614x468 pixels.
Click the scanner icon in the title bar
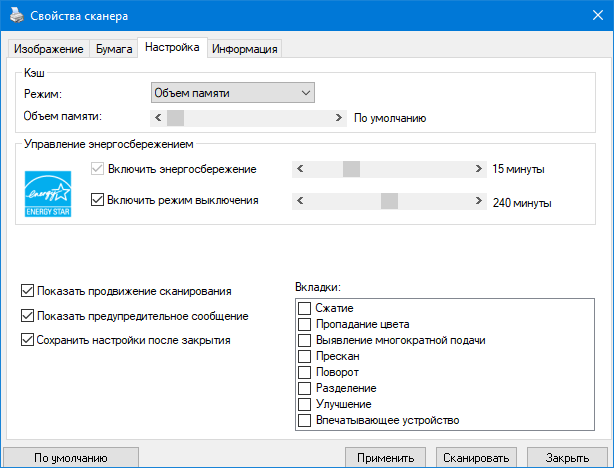[x=15, y=16]
